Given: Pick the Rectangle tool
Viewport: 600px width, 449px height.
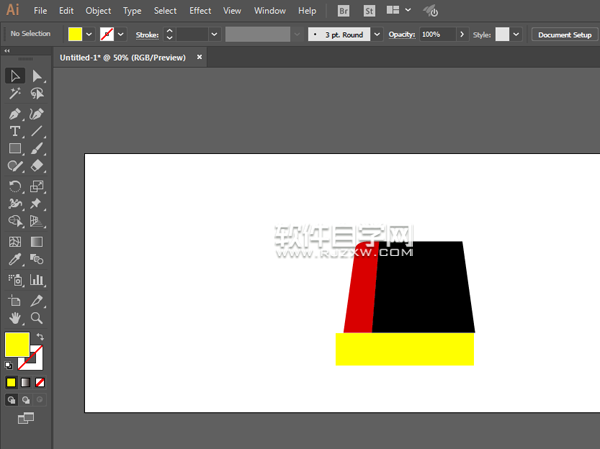Looking at the screenshot, I should [x=15, y=149].
